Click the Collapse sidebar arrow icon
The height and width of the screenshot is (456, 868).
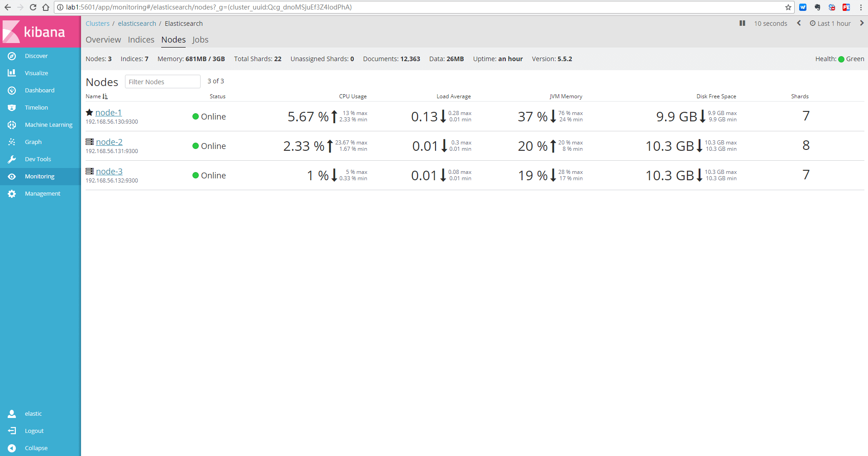12,448
